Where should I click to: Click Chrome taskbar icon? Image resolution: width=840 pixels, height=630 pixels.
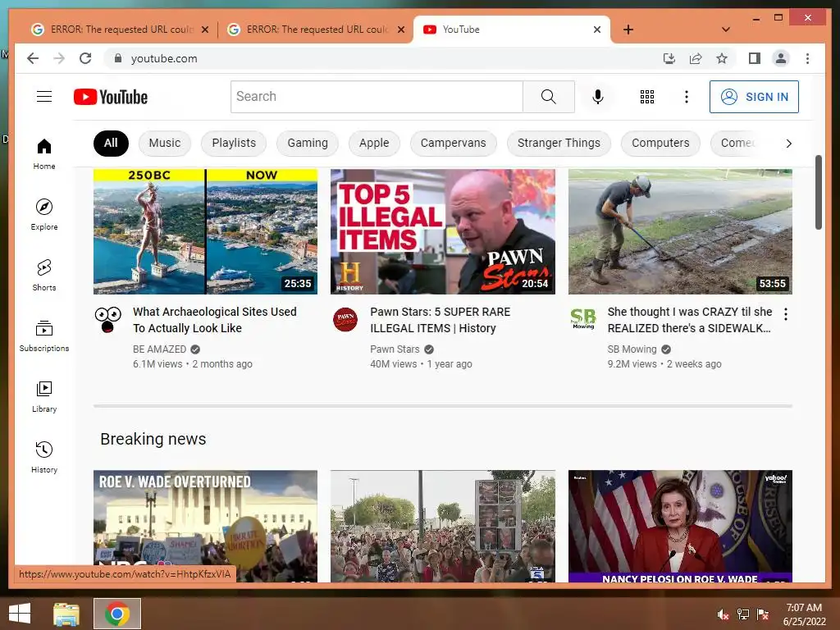point(117,614)
